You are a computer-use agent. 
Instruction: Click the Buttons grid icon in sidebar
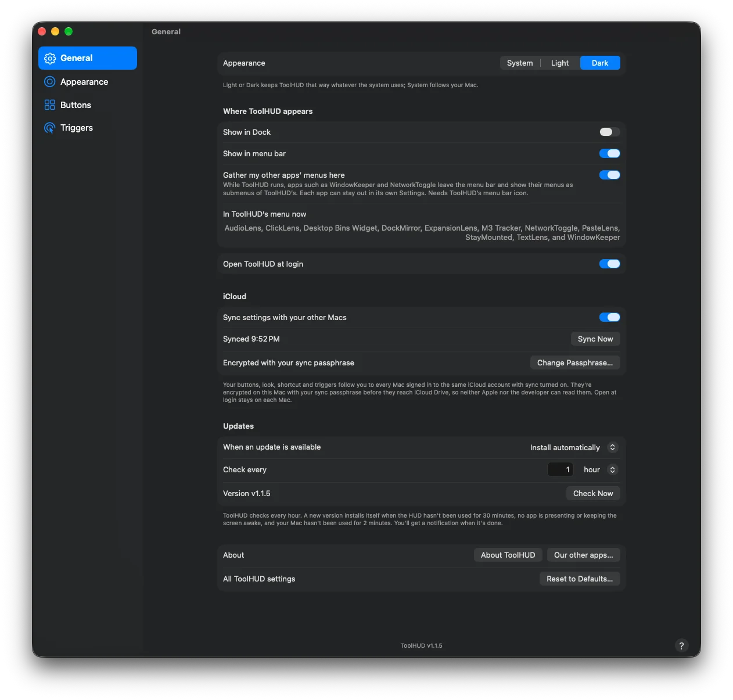(50, 105)
